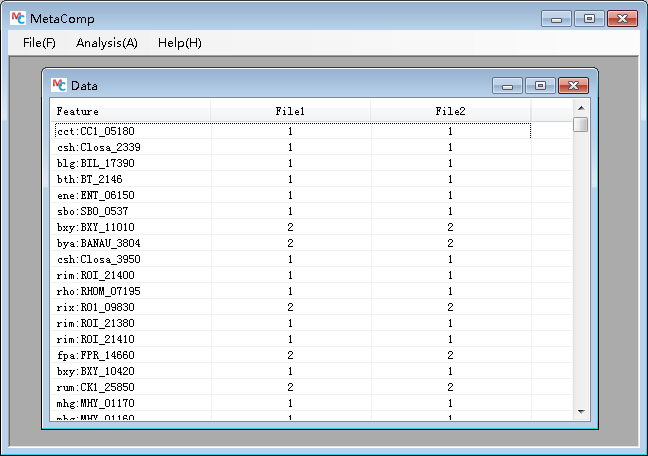Maximize the Data child window
Viewport: 648px width, 456px height.
[x=540, y=86]
